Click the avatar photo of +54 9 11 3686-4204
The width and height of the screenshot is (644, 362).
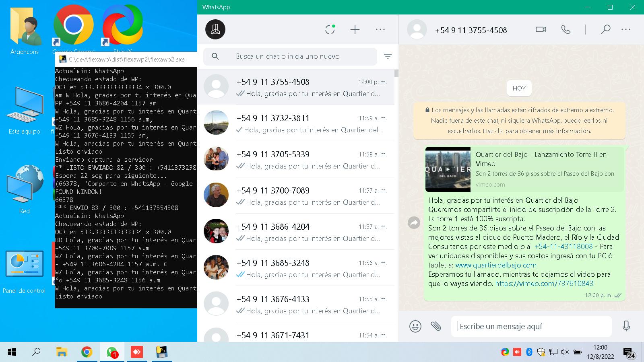click(216, 231)
